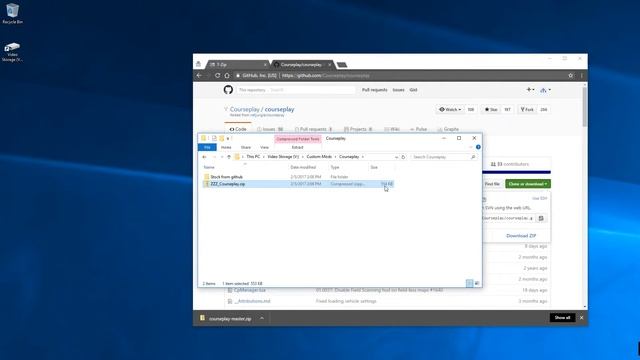Go up one folder in Explorer
The image size is (640, 360).
coord(229,157)
